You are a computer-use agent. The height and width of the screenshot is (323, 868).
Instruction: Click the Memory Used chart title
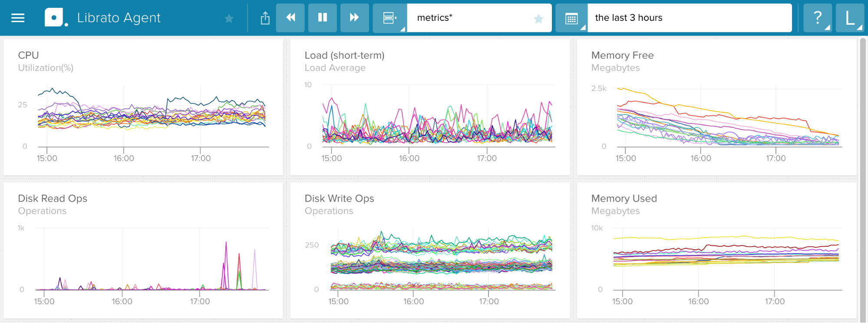[x=624, y=198]
